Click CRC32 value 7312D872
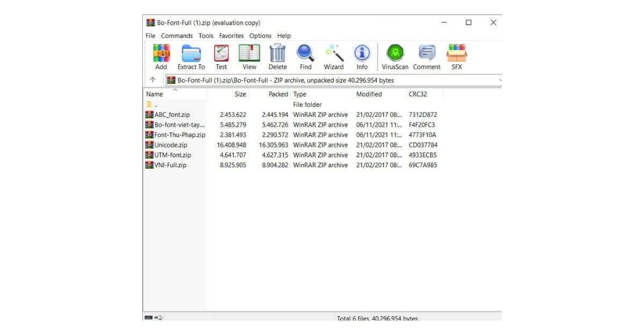The image size is (644, 335). [x=423, y=115]
